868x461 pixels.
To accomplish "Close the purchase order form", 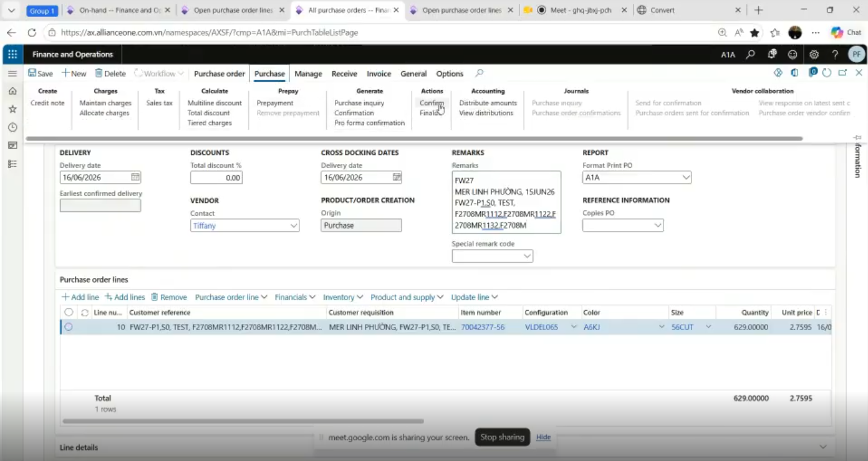I will coord(859,73).
